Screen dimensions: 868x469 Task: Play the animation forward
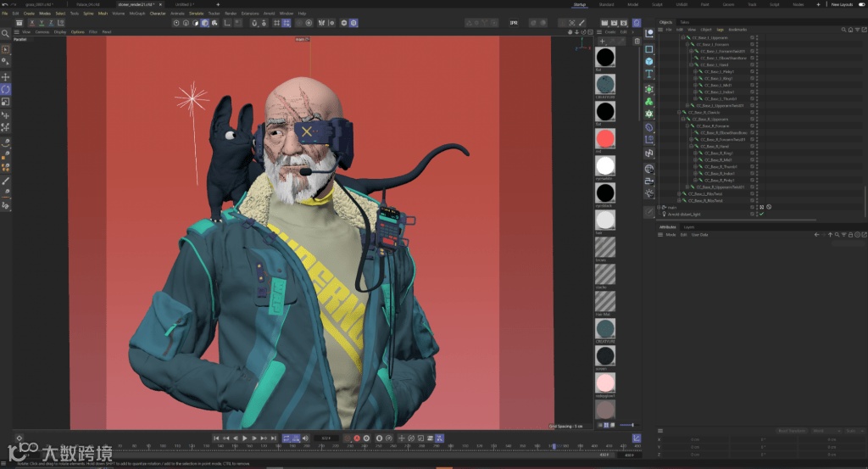click(245, 438)
